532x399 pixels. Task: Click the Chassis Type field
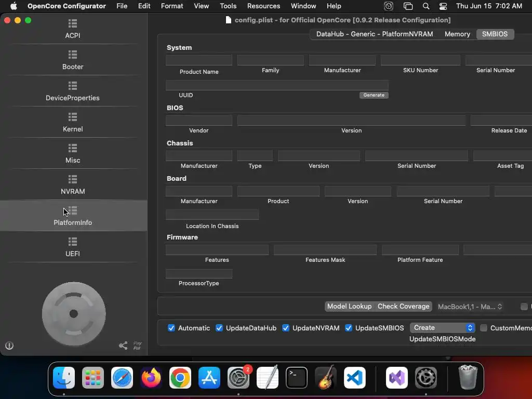point(255,156)
